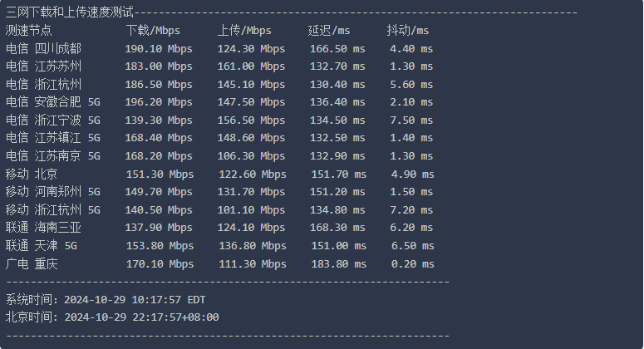
Task: Click 移动 河南郑州 5G node
Action: (x=53, y=192)
